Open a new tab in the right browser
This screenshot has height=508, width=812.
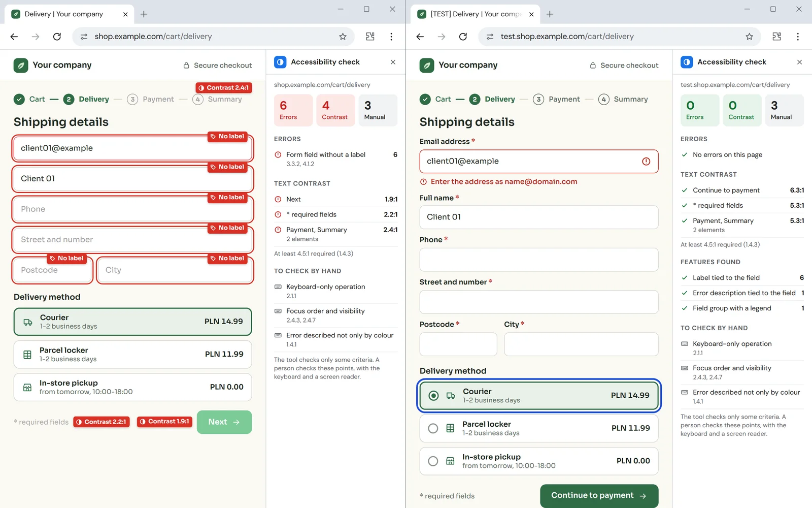[550, 14]
